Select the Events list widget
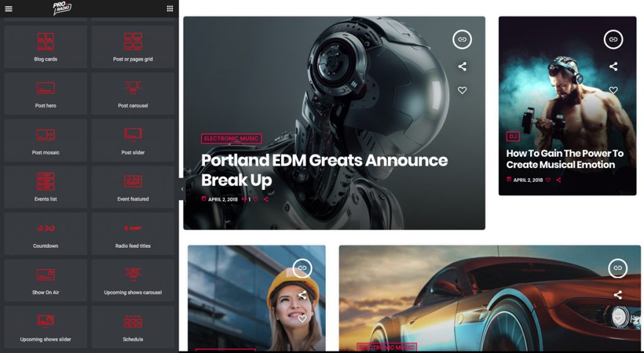Screen dimensions: 644x353 (x=45, y=187)
